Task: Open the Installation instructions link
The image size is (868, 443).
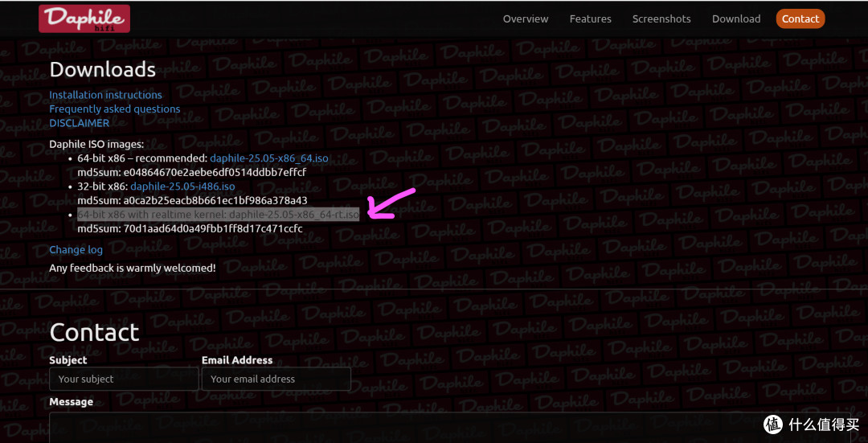Action: coord(106,95)
